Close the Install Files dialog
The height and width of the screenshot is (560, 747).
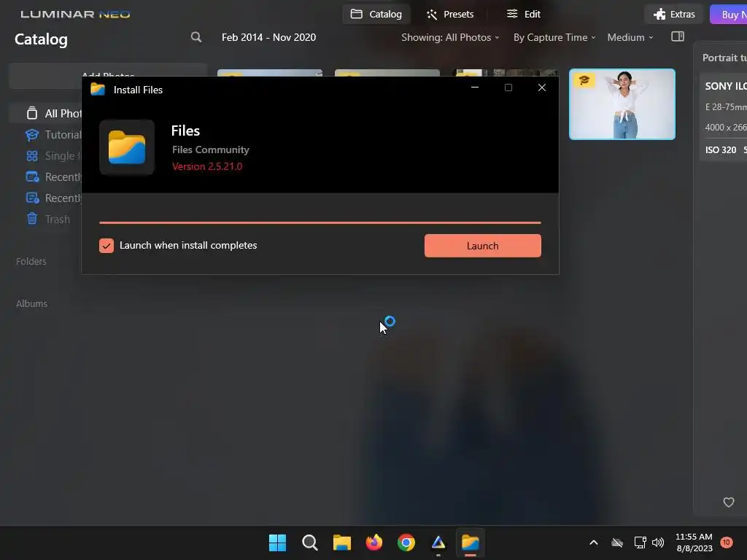[542, 87]
